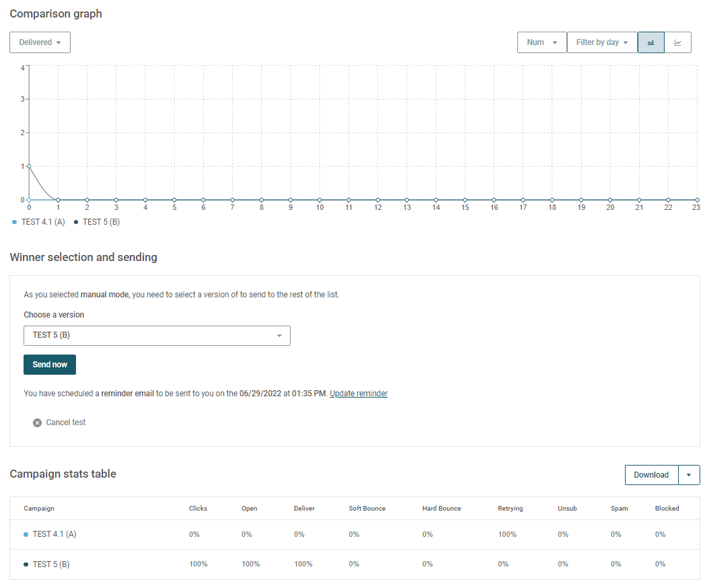This screenshot has height=588, width=709.
Task: Click the Comparison graph heading
Action: [x=56, y=14]
